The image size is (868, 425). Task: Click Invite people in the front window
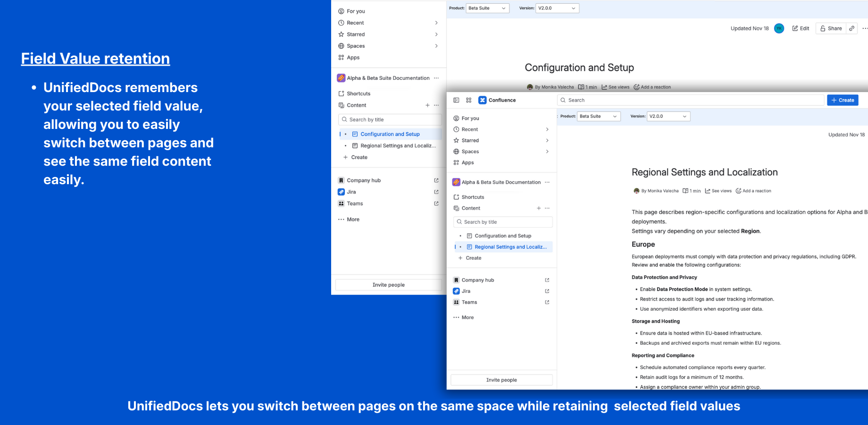coord(502,380)
